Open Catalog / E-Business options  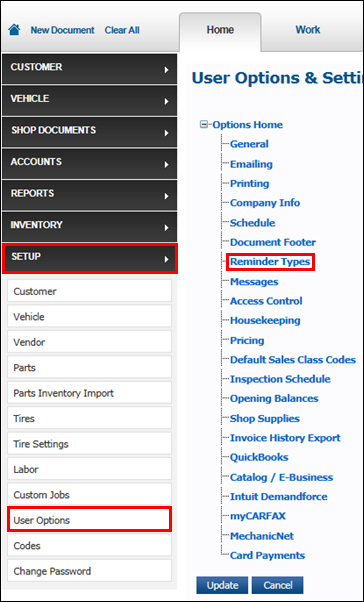[x=281, y=477]
